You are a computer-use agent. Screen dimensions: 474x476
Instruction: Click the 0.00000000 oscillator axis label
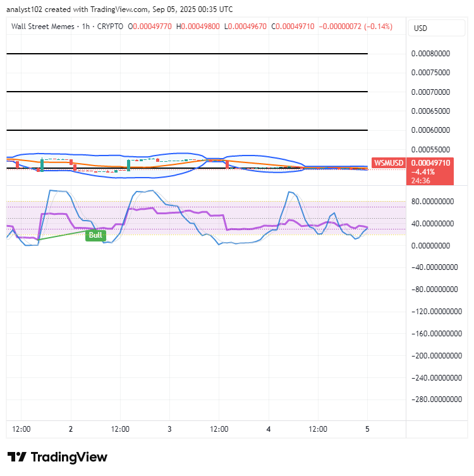(x=430, y=246)
